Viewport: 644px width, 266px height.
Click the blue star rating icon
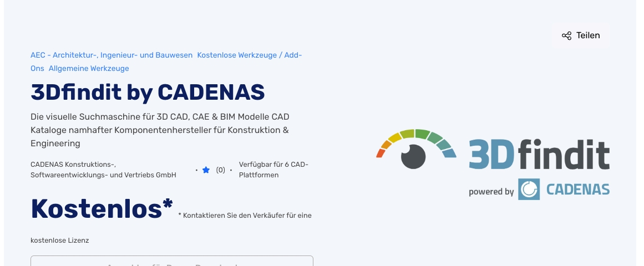pos(206,170)
